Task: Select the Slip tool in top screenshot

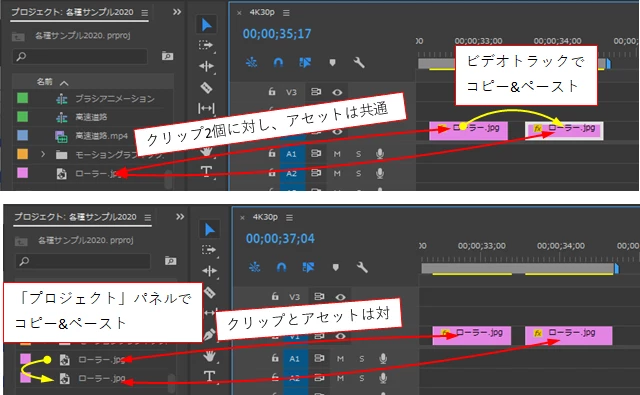Action: click(x=206, y=108)
